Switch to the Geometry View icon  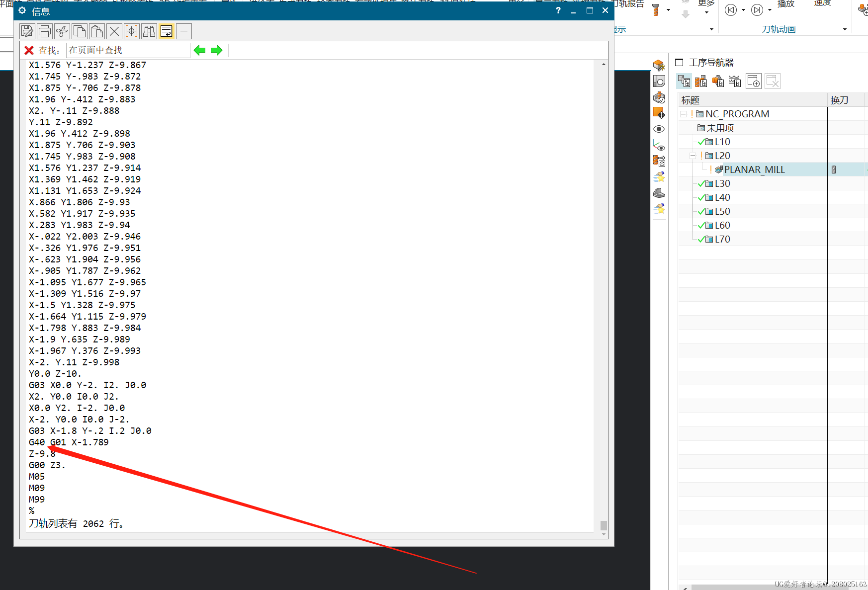tap(718, 81)
